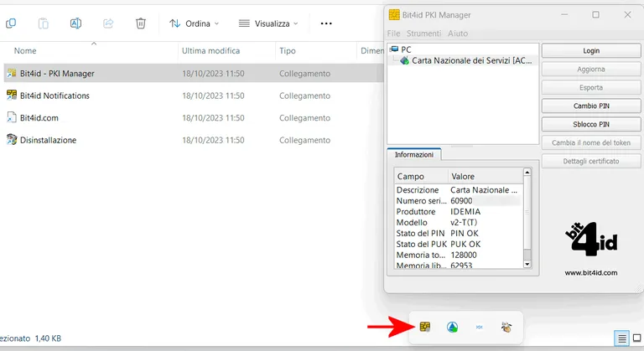Sort by Tipo column header
The image size is (644, 351).
pos(288,51)
